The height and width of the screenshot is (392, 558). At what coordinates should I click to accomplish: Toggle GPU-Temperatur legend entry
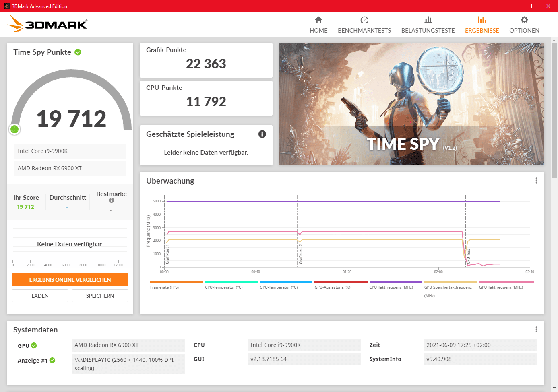[x=286, y=285]
